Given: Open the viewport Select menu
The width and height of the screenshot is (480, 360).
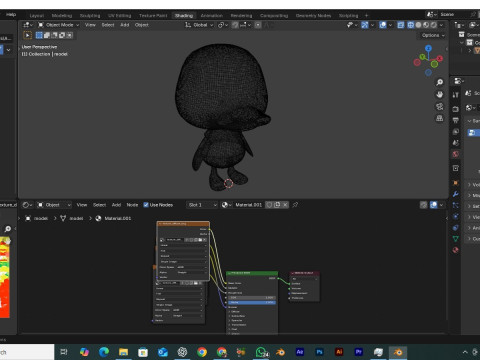Looking at the screenshot, I should (x=108, y=25).
